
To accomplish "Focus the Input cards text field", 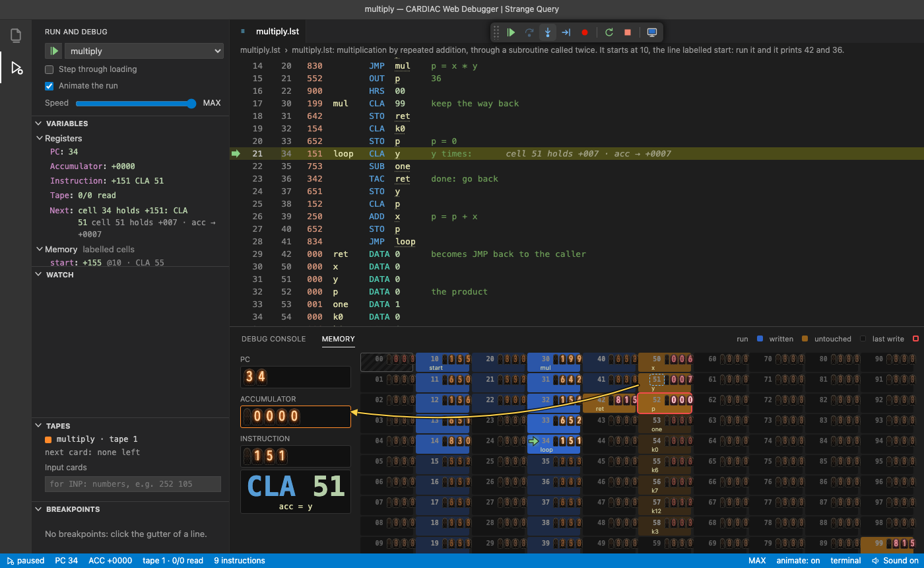I will click(x=133, y=484).
